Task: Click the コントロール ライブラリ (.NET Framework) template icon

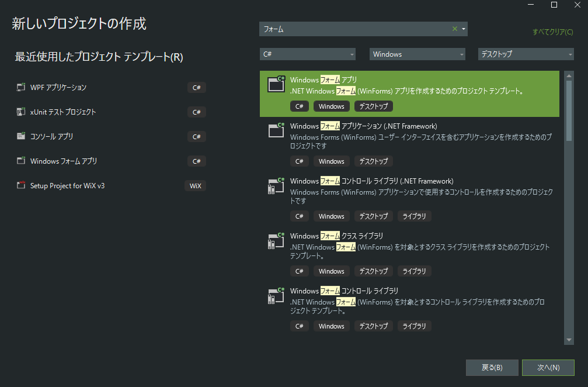Action: tap(276, 186)
